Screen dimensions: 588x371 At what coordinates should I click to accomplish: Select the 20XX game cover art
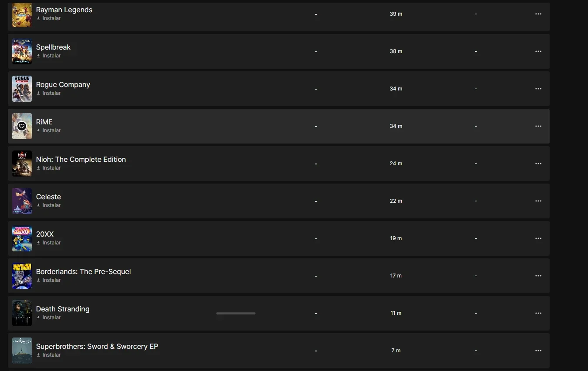click(22, 238)
